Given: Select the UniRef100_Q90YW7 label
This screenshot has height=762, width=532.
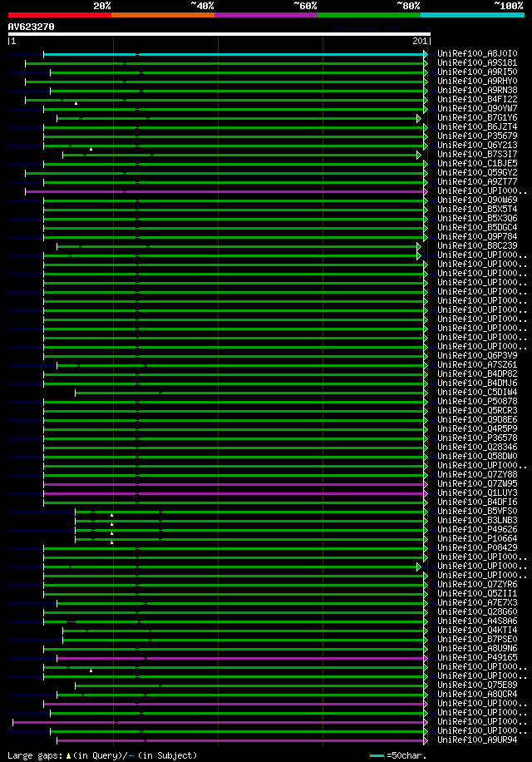Looking at the screenshot, I should click(477, 108).
